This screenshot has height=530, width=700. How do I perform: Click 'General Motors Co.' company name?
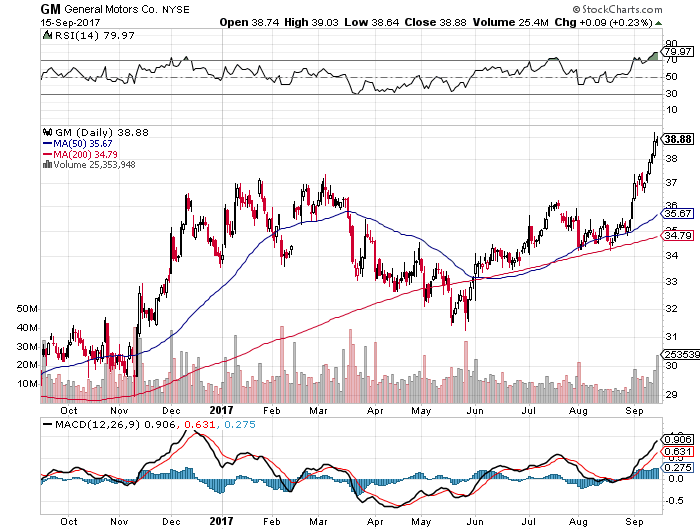[111, 9]
